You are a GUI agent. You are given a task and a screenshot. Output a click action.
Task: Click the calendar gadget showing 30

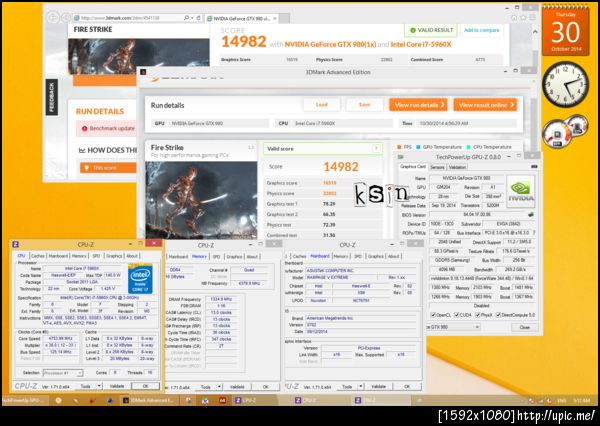tap(566, 31)
